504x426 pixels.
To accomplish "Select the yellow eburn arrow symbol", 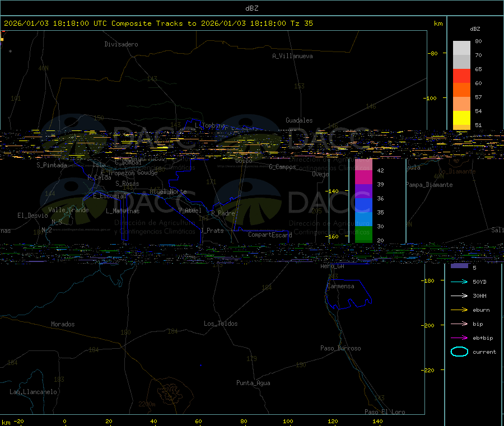I will [x=459, y=310].
